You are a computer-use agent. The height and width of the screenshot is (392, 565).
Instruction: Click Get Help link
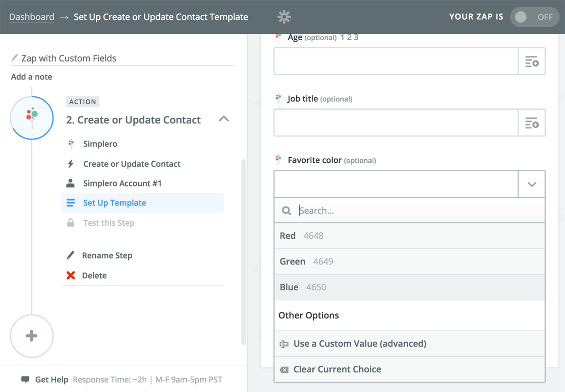pos(51,379)
